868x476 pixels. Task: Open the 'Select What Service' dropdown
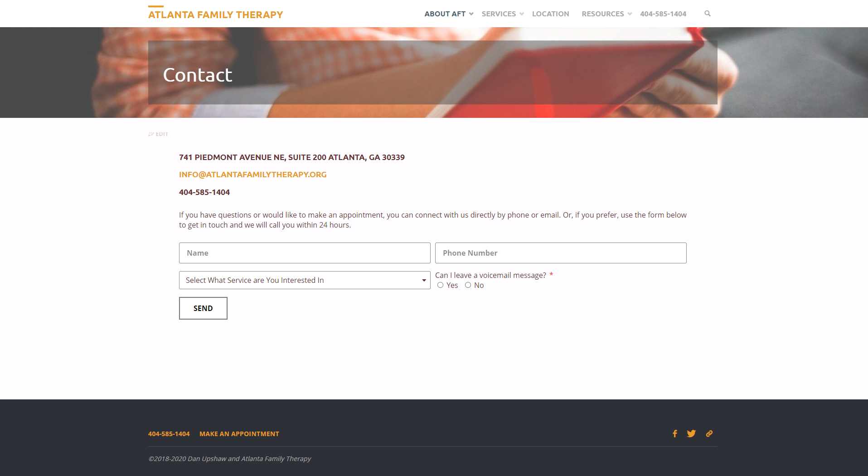(305, 280)
